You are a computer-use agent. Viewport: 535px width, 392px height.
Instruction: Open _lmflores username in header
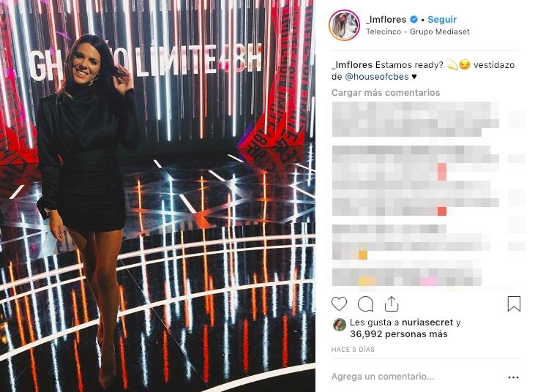pyautogui.click(x=386, y=20)
